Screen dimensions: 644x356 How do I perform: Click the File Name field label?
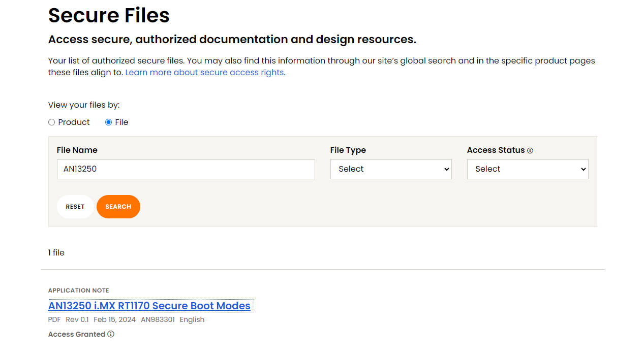click(77, 150)
